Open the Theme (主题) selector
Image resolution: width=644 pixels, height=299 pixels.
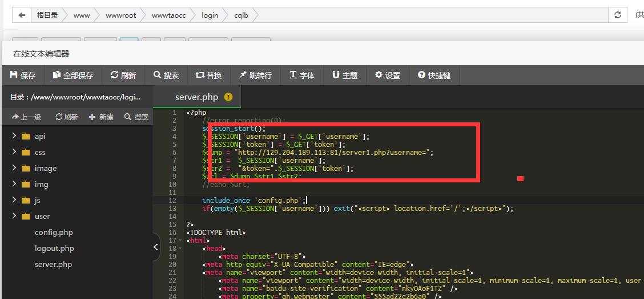[x=345, y=75]
